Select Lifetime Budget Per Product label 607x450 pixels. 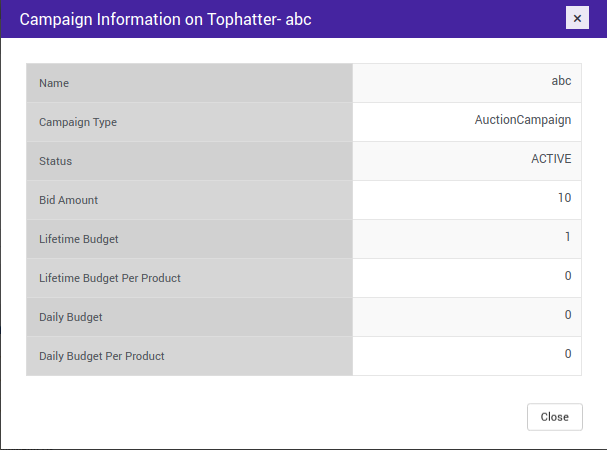110,278
